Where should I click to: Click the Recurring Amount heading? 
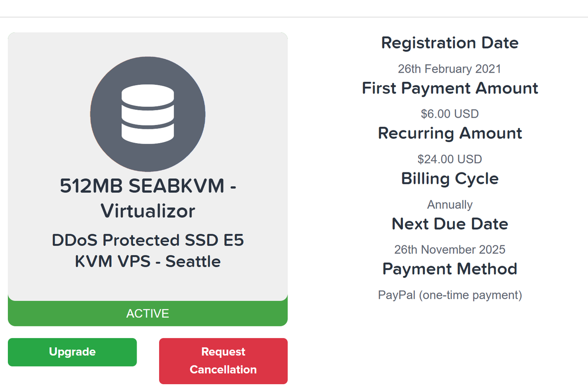point(449,133)
